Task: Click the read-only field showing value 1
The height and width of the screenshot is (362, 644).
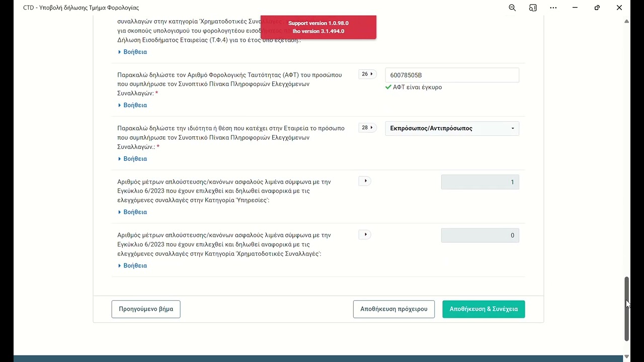Action: point(480,182)
